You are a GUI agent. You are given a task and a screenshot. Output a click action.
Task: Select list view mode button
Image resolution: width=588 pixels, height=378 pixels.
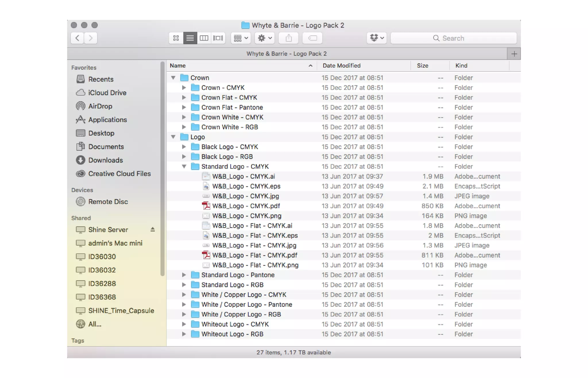tap(190, 38)
